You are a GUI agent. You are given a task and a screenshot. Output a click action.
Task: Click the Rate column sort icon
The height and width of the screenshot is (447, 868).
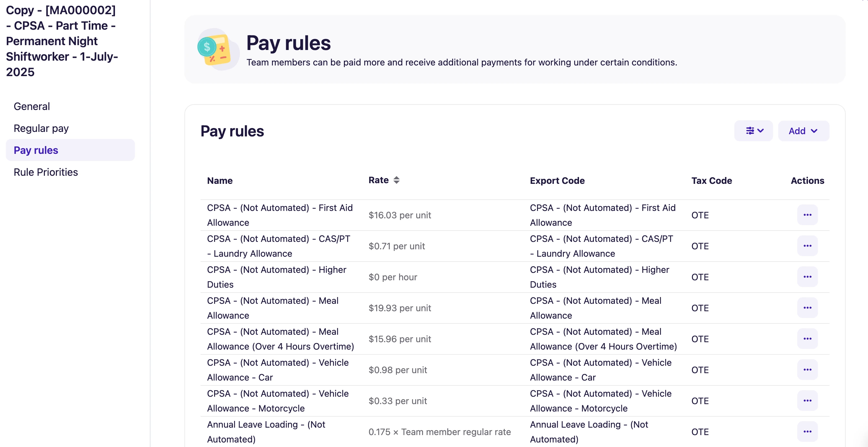tap(396, 180)
